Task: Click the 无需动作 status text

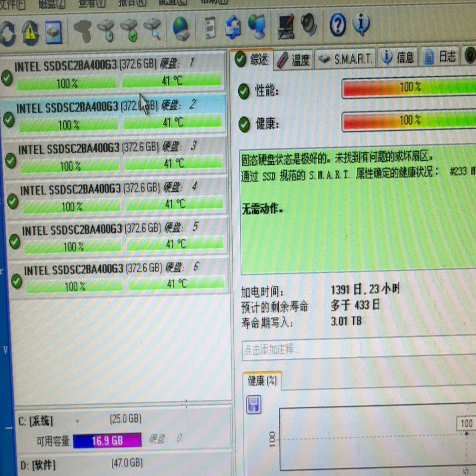Action: click(262, 209)
